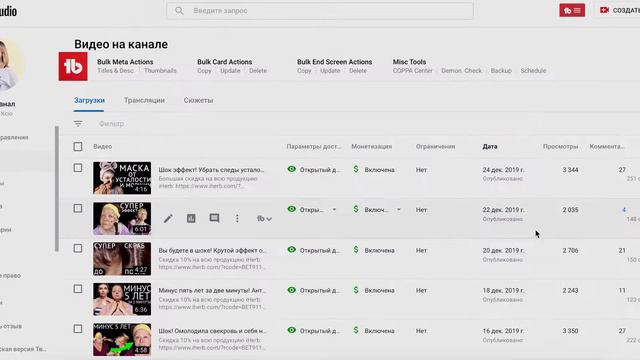Open the TubeBuddy menu button in header
Screen dimensions: 640x360
[572, 11]
